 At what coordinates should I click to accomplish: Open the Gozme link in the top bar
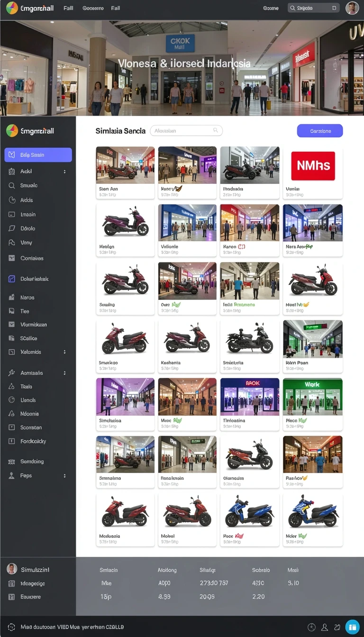271,8
